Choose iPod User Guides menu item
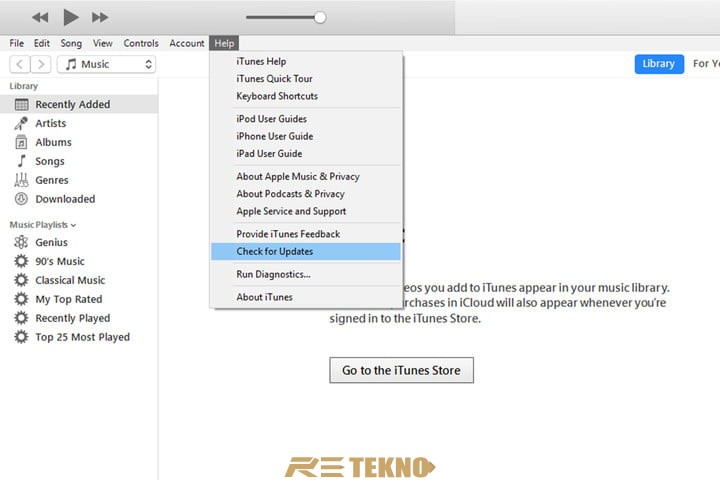This screenshot has width=720, height=480. [x=306, y=119]
